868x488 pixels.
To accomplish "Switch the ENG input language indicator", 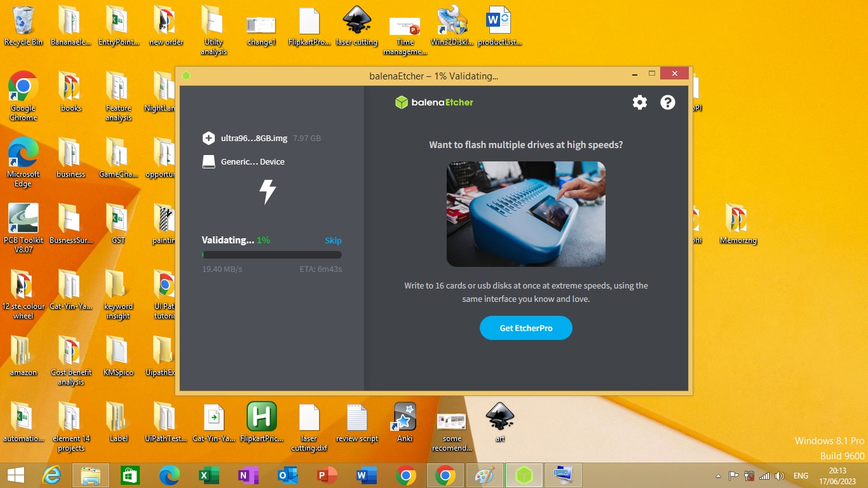I will click(801, 475).
